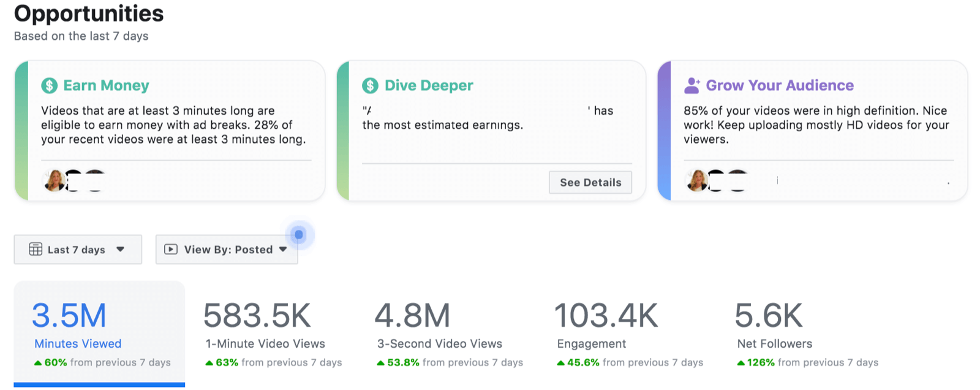The width and height of the screenshot is (980, 390).
Task: Open the Grow Your Audience heading
Action: [780, 86]
